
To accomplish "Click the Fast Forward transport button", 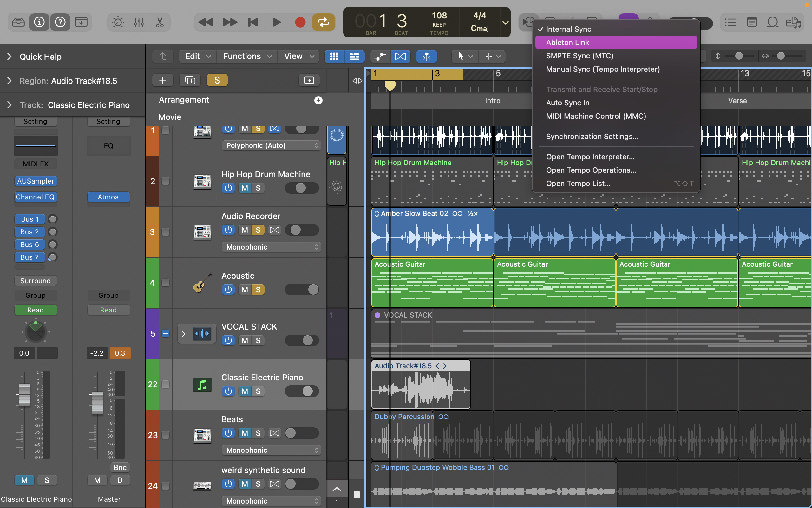I will coord(230,22).
